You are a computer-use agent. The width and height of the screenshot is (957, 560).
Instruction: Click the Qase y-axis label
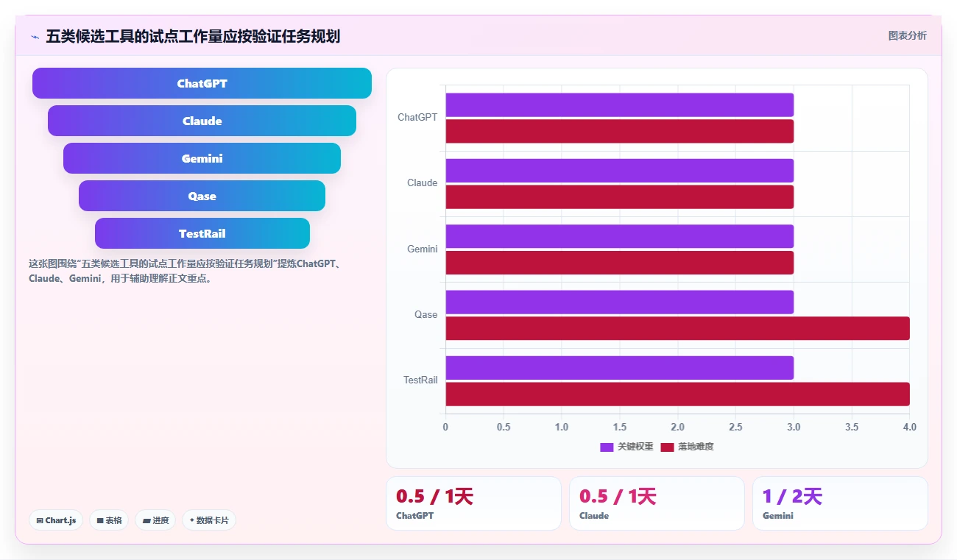coord(425,315)
